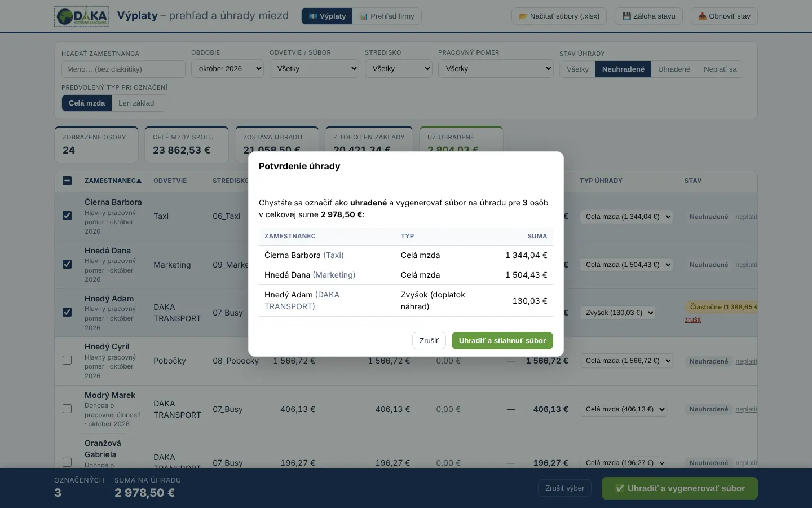Select the Neplatí sa status filter

coord(720,69)
